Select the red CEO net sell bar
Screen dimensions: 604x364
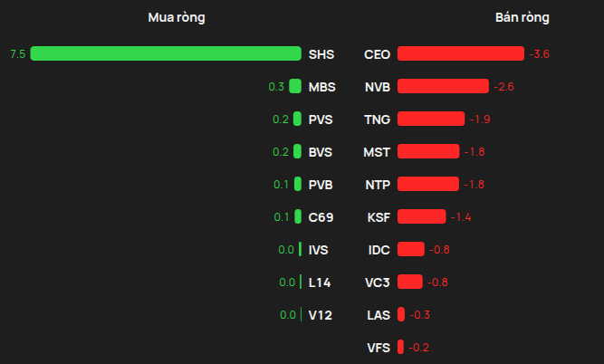pyautogui.click(x=461, y=53)
